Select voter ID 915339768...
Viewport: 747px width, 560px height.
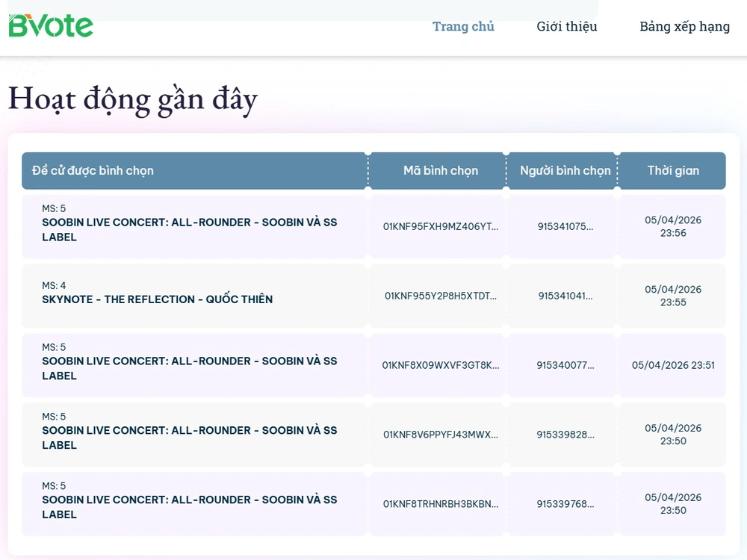tap(565, 505)
